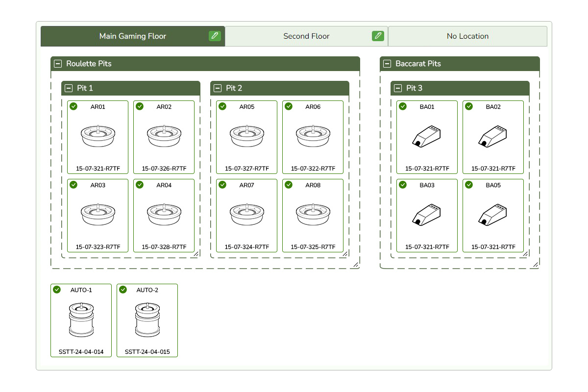588x392 pixels.
Task: Toggle the BA05 status checkmark
Action: pyautogui.click(x=469, y=185)
